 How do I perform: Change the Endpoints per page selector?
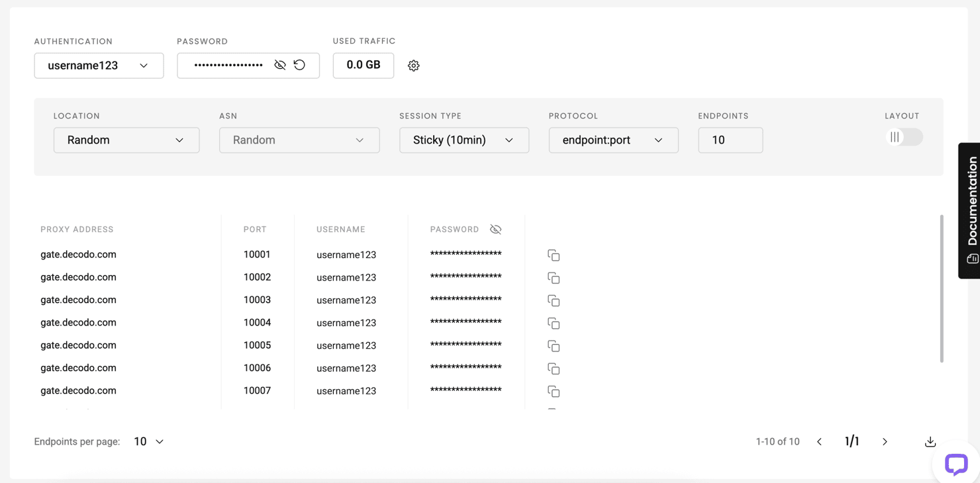coord(149,441)
